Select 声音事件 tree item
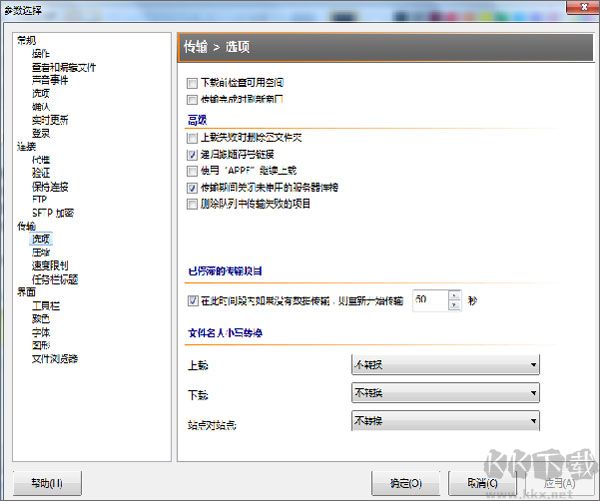This screenshot has height=501, width=600. (x=50, y=80)
